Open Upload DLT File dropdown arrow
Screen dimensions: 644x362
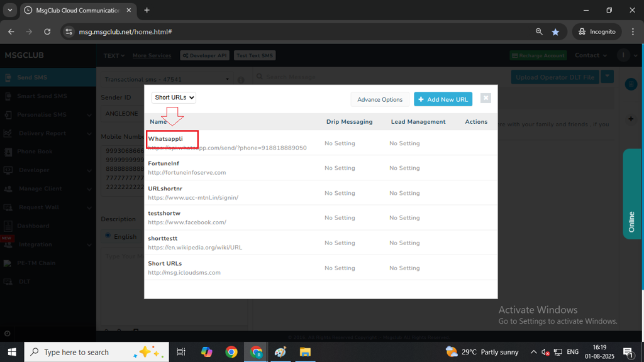click(607, 77)
